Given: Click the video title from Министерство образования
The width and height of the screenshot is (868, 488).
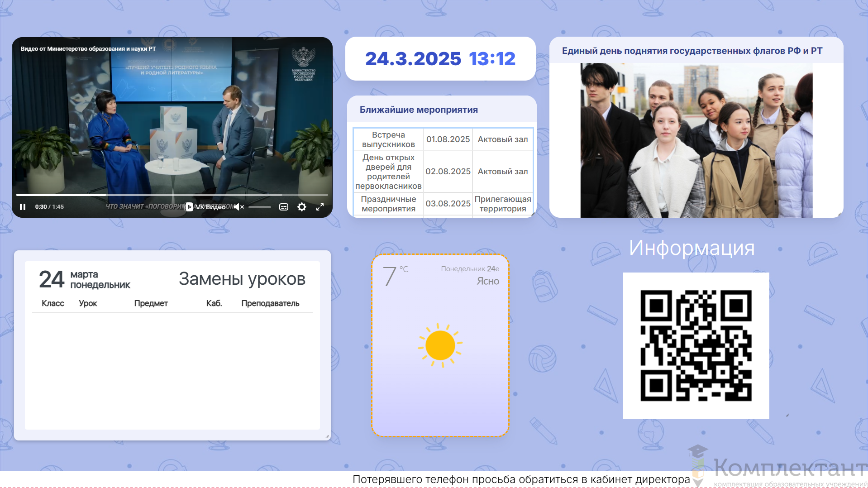Looking at the screenshot, I should 88,48.
